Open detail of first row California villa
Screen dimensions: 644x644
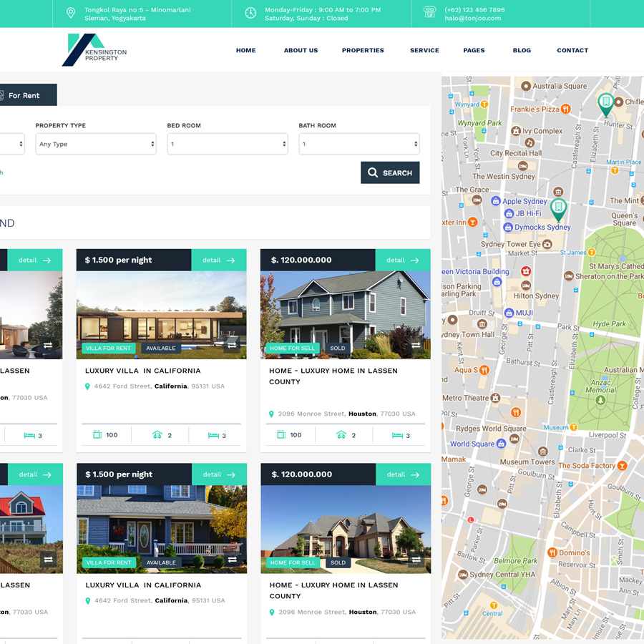tap(218, 260)
